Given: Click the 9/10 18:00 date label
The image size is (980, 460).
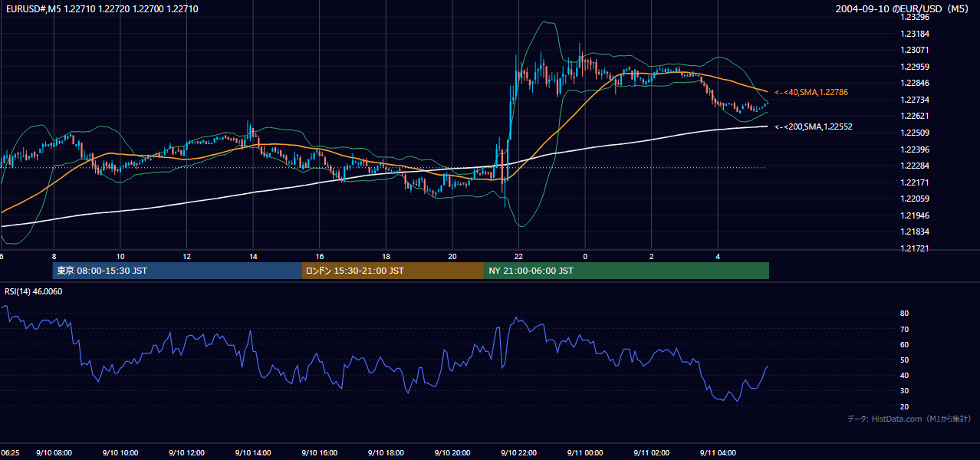Looking at the screenshot, I should click(386, 453).
